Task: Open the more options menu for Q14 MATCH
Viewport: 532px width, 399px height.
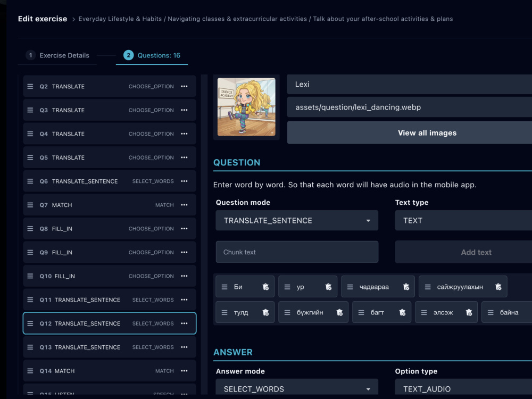Action: [184, 371]
